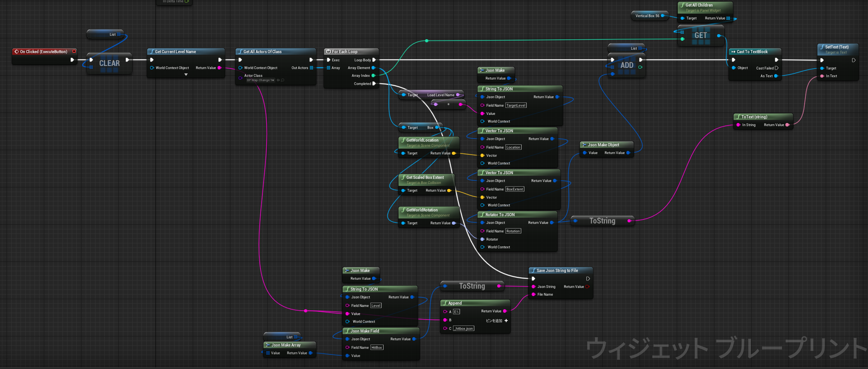Edit Append pin A value 'E:\'
The image size is (868, 369).
[x=456, y=312]
